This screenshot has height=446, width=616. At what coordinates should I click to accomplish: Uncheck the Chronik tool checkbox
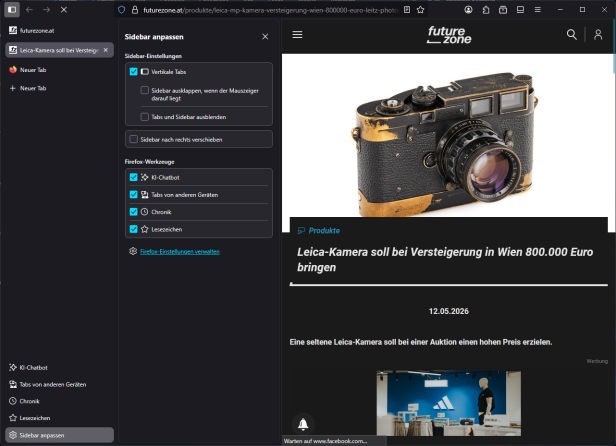pyautogui.click(x=134, y=212)
